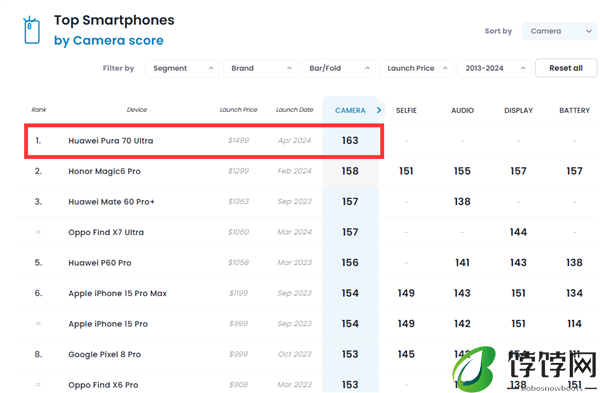Click the Device column header
This screenshot has width=600, height=393.
(x=137, y=110)
